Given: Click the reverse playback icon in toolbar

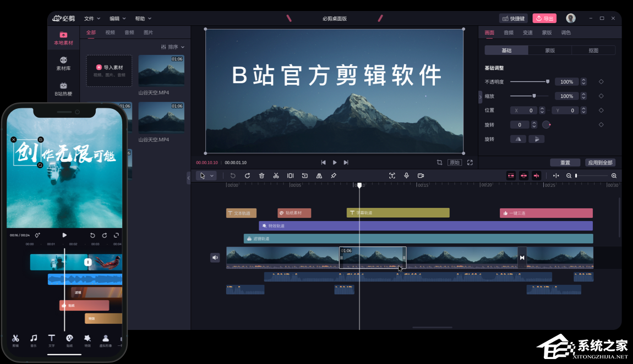Looking at the screenshot, I should coord(305,176).
